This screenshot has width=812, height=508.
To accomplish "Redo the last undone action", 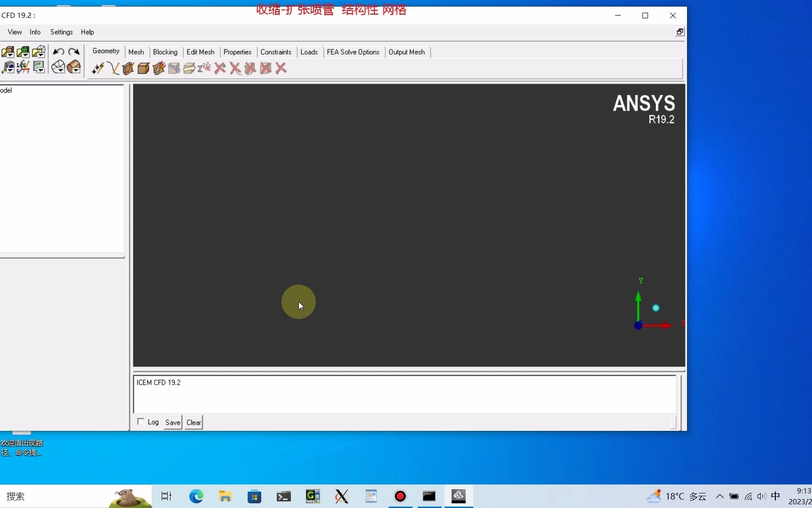I will click(74, 51).
